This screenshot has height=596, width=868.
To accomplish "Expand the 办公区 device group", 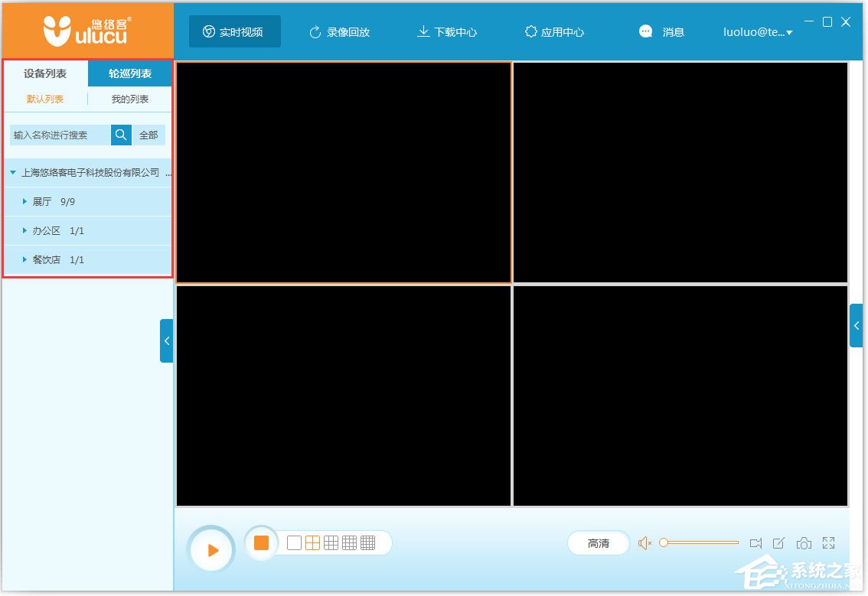I will pos(24,230).
